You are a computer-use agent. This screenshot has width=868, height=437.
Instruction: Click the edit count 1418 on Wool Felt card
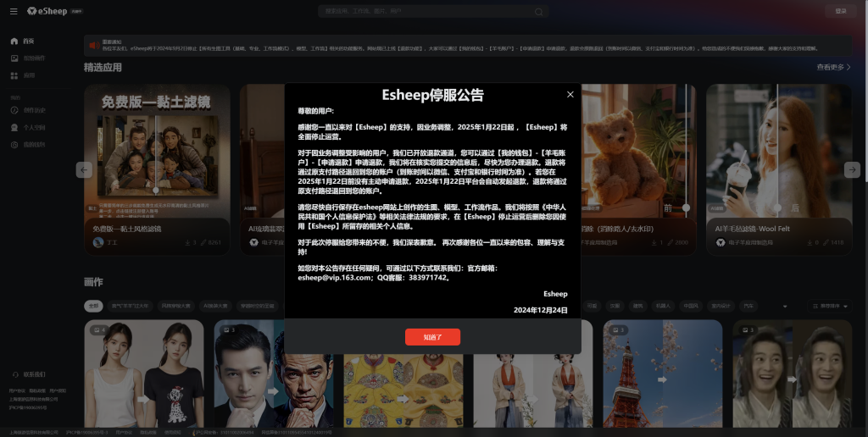(834, 242)
